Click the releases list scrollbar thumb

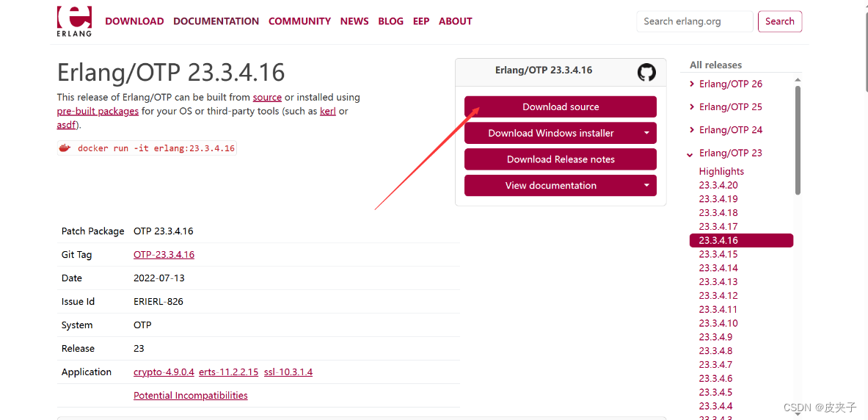pos(798,140)
